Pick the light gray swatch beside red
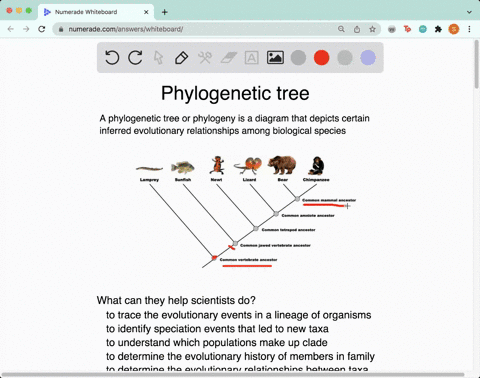The image size is (480, 378). pyautogui.click(x=345, y=58)
